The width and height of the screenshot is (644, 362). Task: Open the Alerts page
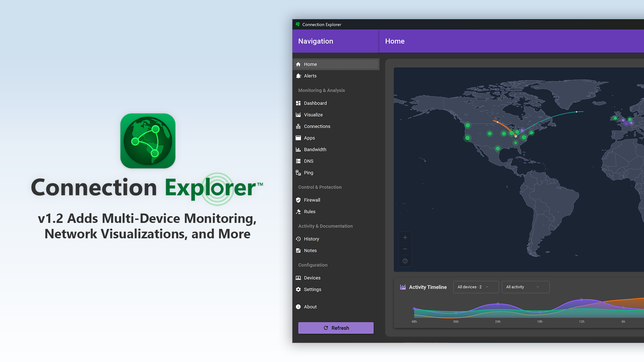[x=336, y=76]
